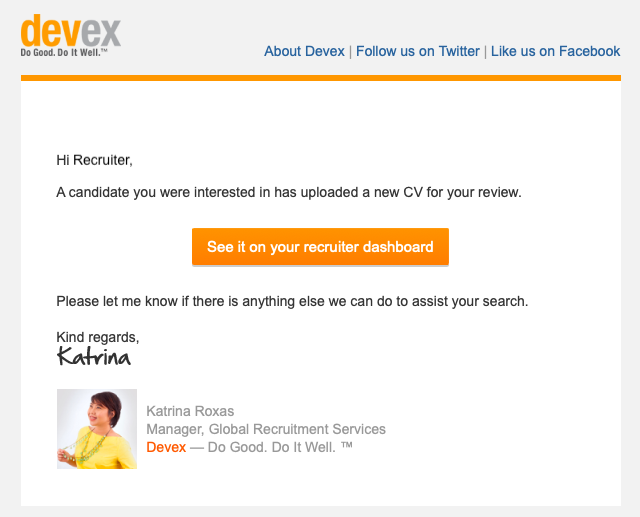Viewport: 640px width, 517px height.
Task: Click the Devex logo in the header
Action: click(71, 35)
